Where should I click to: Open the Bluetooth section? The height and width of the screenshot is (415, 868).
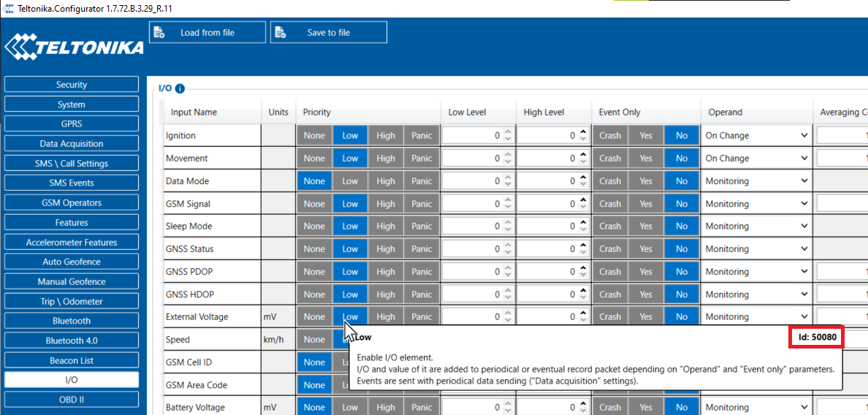72,321
